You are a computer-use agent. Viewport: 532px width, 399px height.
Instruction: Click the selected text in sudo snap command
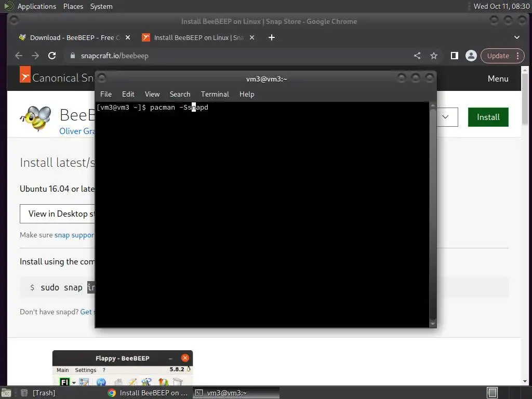pyautogui.click(x=91, y=287)
